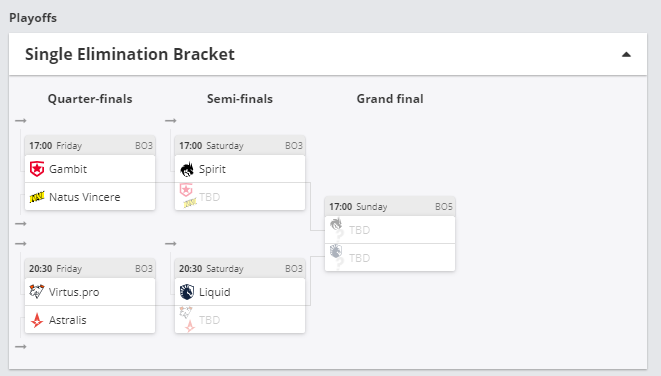661x376 pixels.
Task: Click the arrow above the Gambit quarter-final
Action: 21,121
